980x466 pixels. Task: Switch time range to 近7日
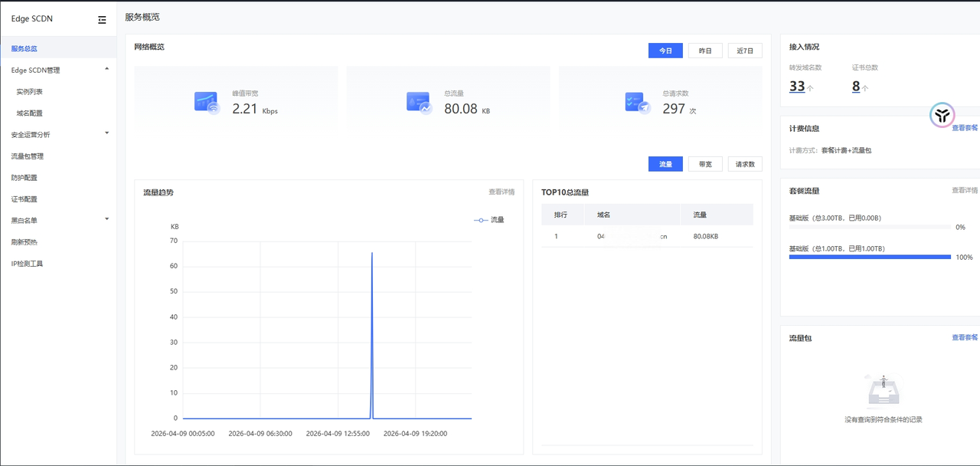[x=745, y=51]
